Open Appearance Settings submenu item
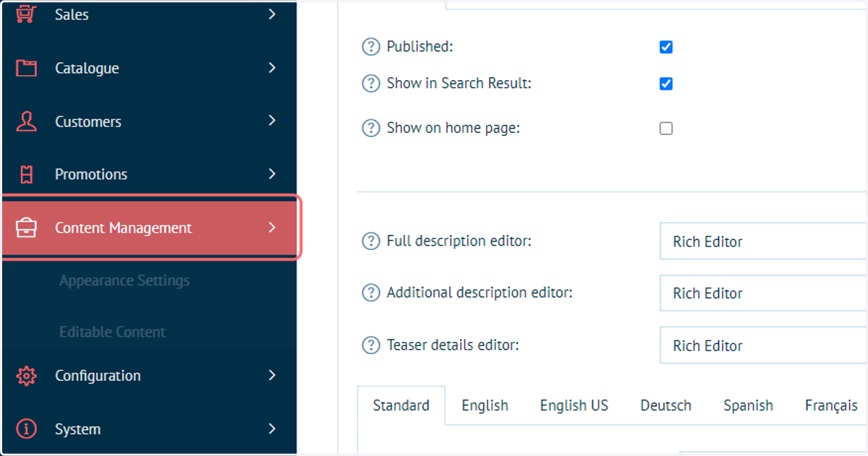Viewport: 868px width, 456px height. point(124,280)
